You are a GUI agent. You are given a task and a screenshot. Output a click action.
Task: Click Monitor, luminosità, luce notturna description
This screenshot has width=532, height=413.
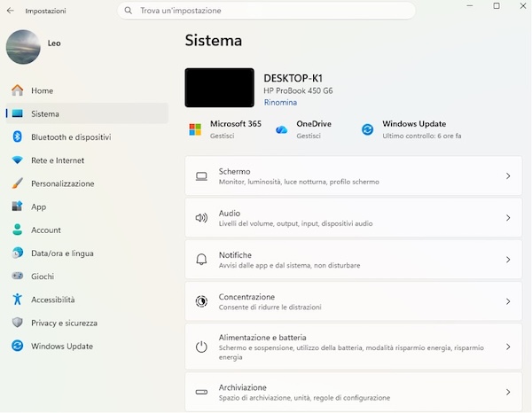pyautogui.click(x=299, y=182)
